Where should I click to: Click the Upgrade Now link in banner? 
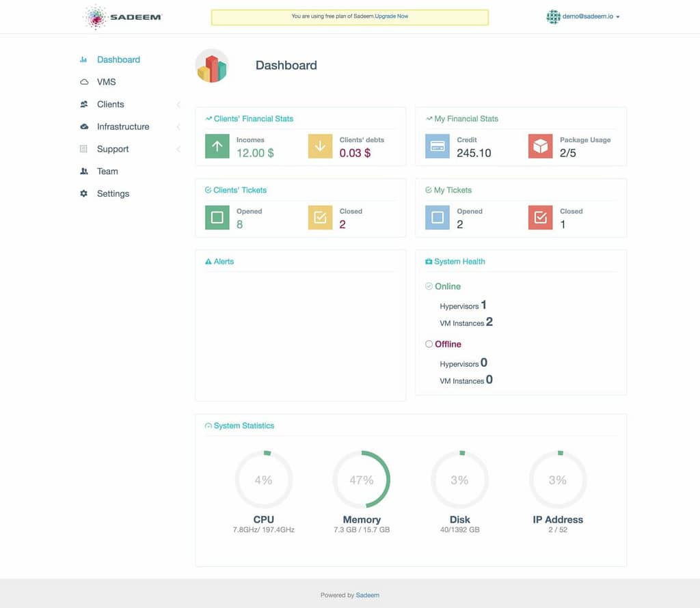tap(392, 16)
